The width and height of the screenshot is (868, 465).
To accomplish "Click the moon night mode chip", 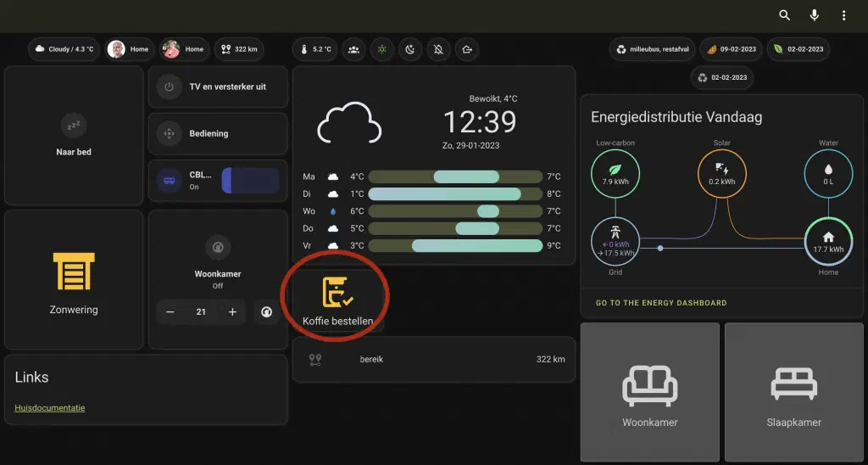I will [409, 49].
